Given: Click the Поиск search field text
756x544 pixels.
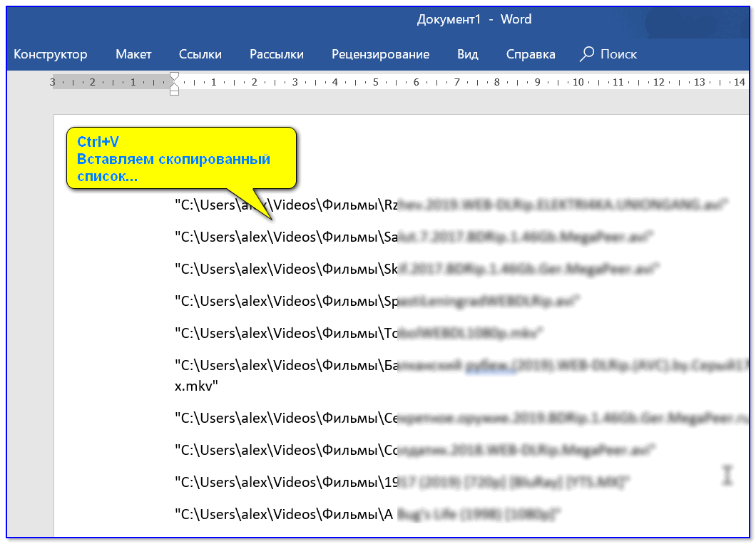Looking at the screenshot, I should click(618, 54).
